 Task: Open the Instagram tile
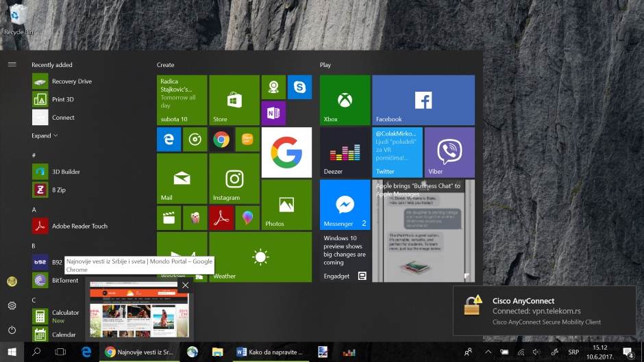234,179
